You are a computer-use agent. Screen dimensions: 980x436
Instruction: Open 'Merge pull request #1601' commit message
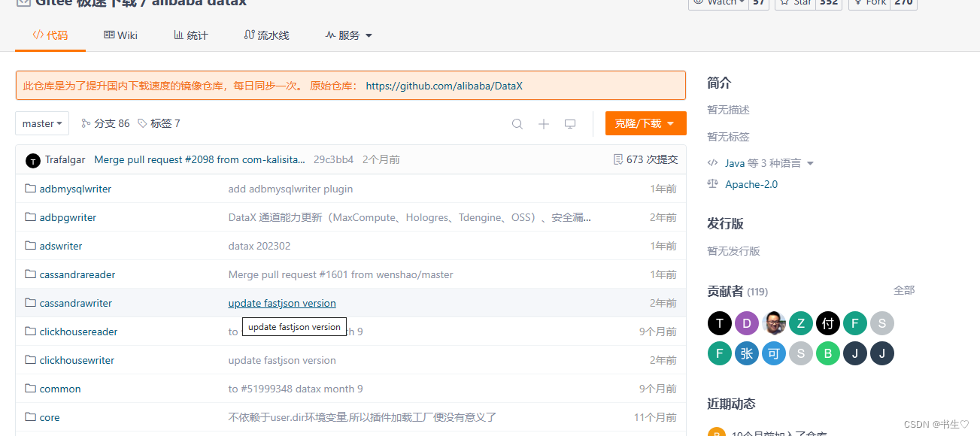click(341, 274)
